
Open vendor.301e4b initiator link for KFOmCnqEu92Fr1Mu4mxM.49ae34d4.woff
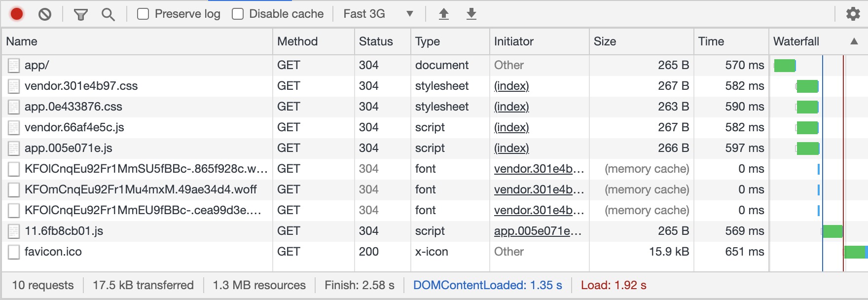(x=539, y=189)
